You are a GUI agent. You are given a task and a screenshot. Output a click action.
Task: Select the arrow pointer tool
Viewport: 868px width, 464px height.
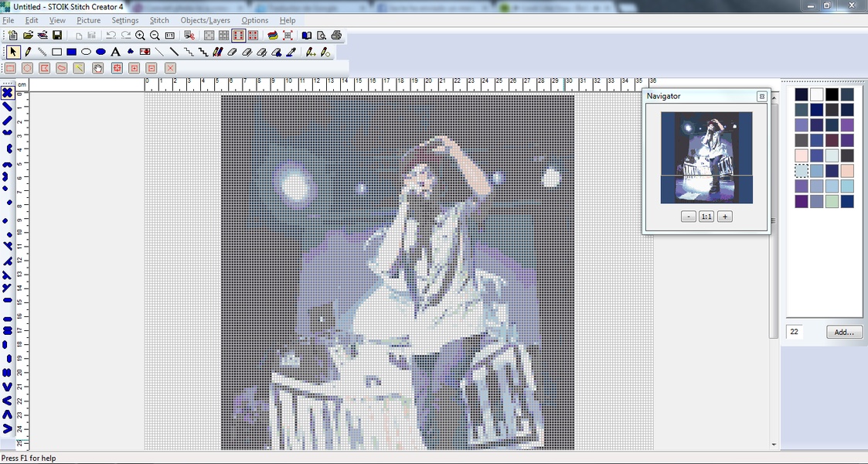[x=13, y=52]
